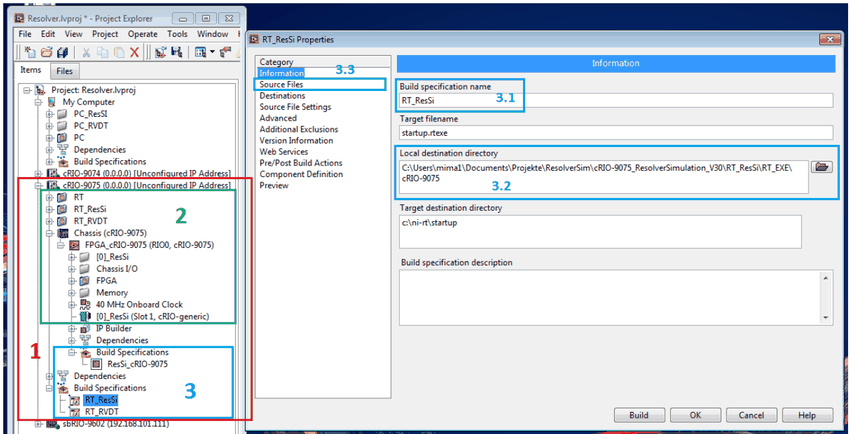The height and width of the screenshot is (434, 852).
Task: Click the [0]_ResSi Slot 1 module icon
Action: (x=86, y=316)
